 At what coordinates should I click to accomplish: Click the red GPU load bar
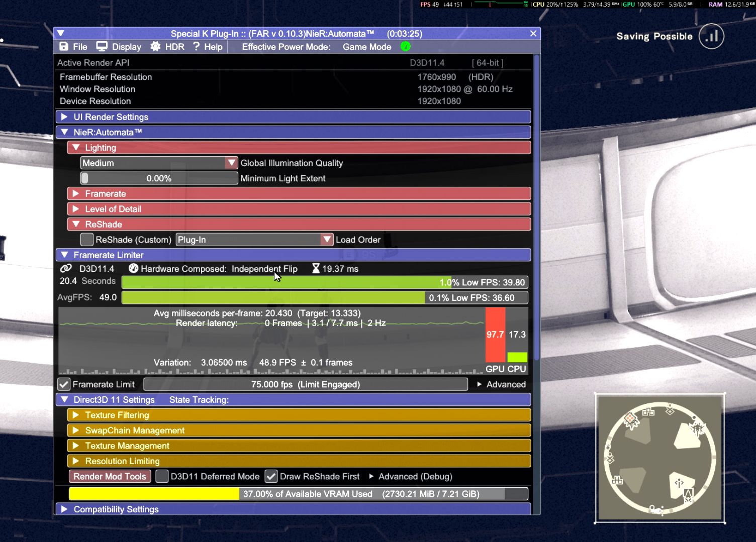[495, 335]
